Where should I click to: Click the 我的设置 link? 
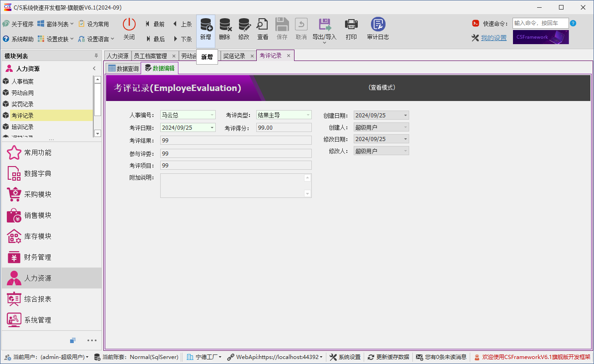click(494, 38)
